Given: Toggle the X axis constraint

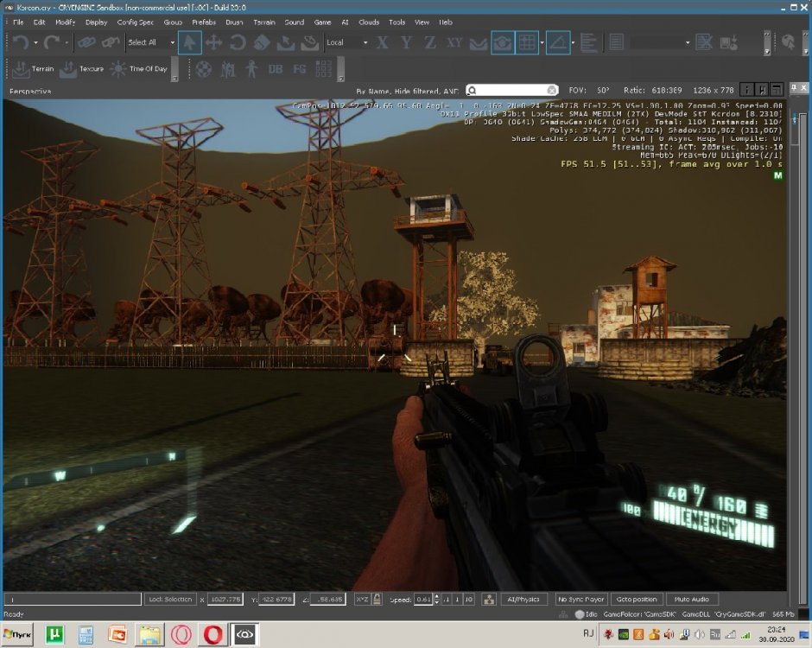Looking at the screenshot, I should tap(382, 42).
